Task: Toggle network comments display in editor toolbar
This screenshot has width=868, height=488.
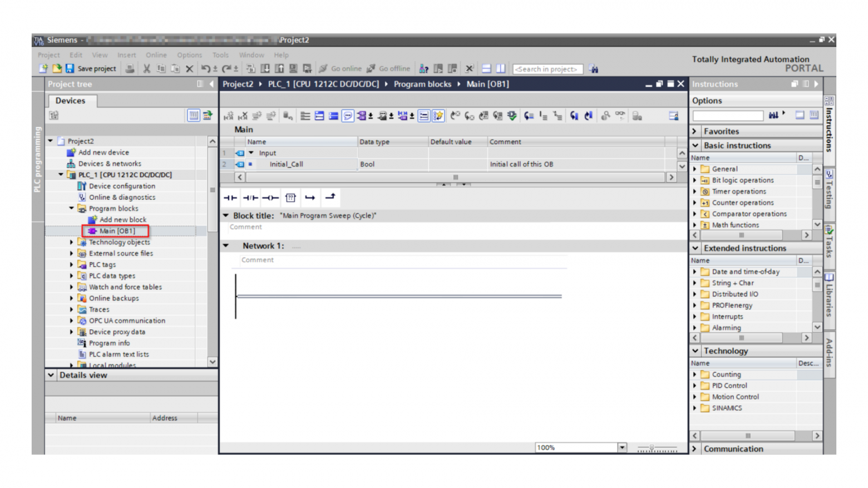Action: pos(348,116)
